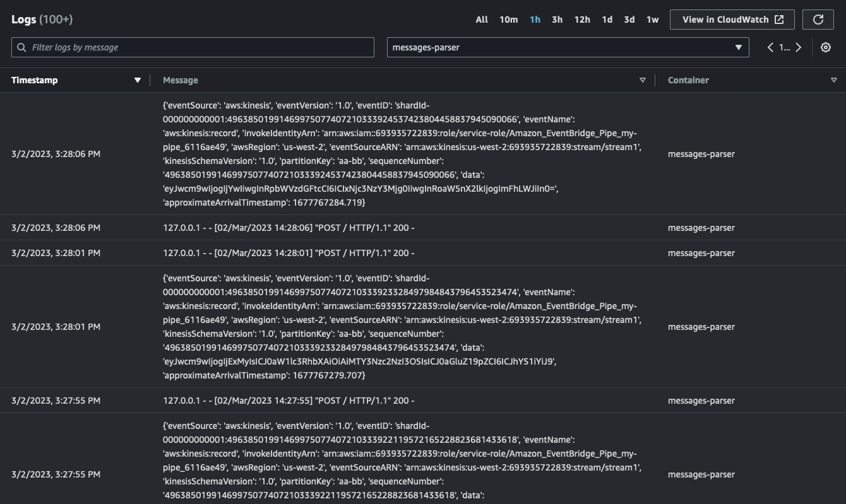Click kinesis event message ending 1677767284.719

(x=402, y=154)
